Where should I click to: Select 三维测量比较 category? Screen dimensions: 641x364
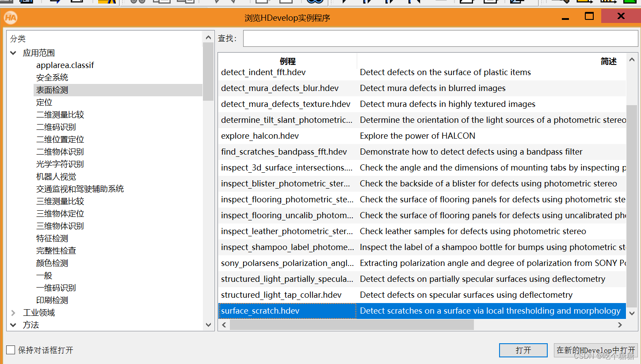[x=60, y=201]
